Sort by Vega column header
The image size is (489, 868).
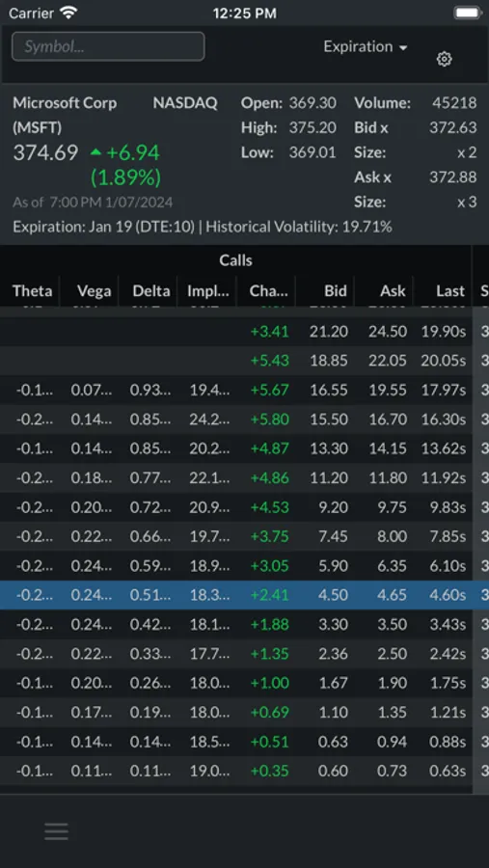(95, 290)
